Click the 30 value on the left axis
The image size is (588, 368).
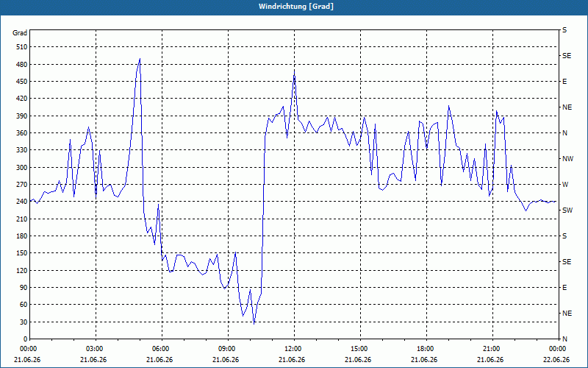24,322
